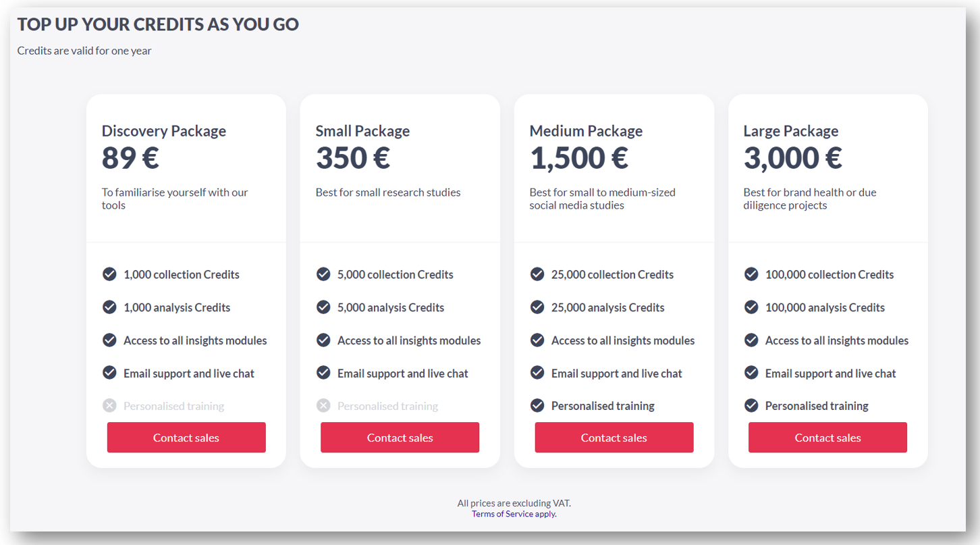The height and width of the screenshot is (545, 980).
Task: Click checkmark beside Email support in Small Package
Action: 323,373
